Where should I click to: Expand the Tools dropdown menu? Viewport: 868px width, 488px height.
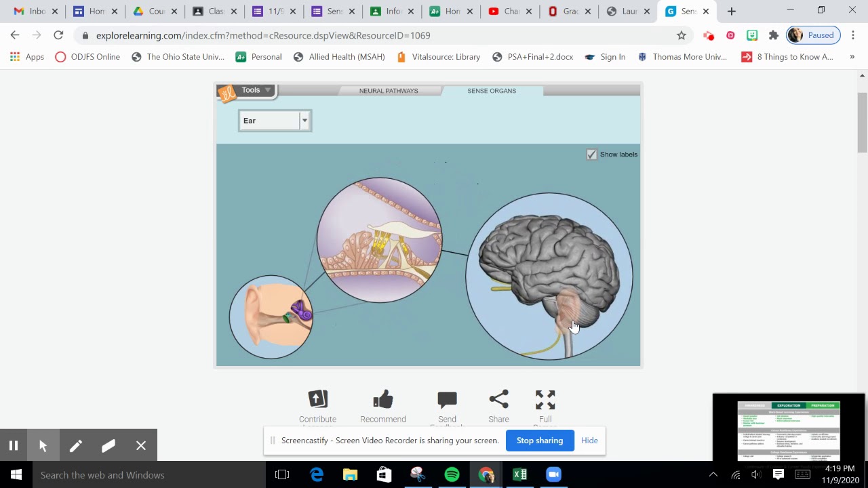point(256,90)
